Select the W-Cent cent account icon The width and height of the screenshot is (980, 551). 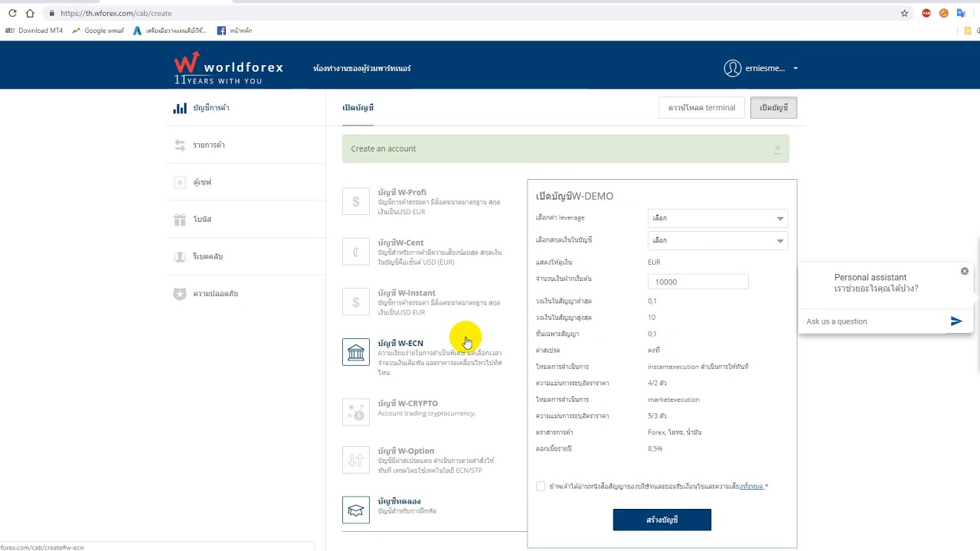point(356,252)
